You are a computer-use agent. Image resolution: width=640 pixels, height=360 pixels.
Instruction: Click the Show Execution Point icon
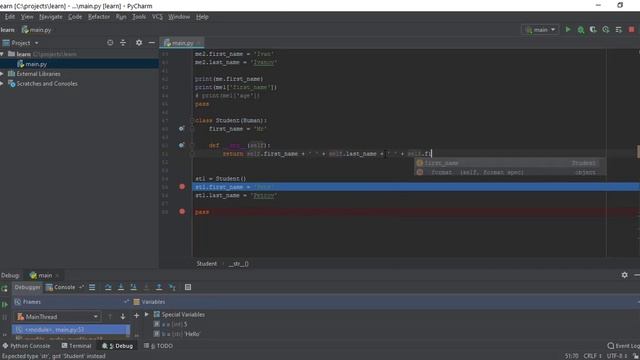92,287
